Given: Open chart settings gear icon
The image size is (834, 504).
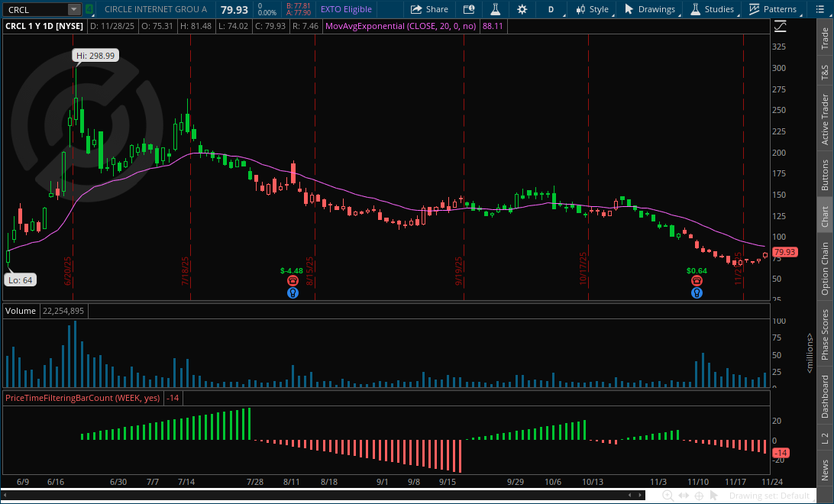Looking at the screenshot, I should tap(522, 9).
